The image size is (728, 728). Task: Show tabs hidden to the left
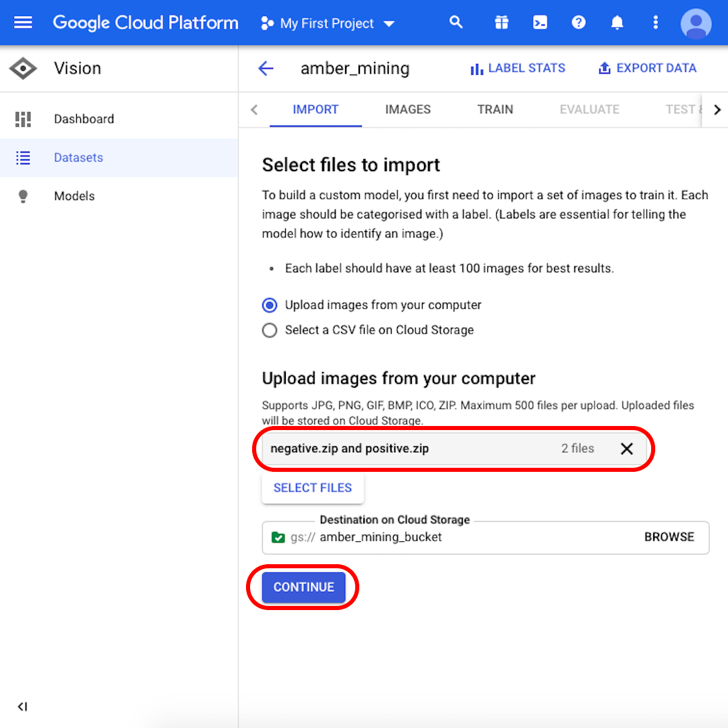(254, 110)
